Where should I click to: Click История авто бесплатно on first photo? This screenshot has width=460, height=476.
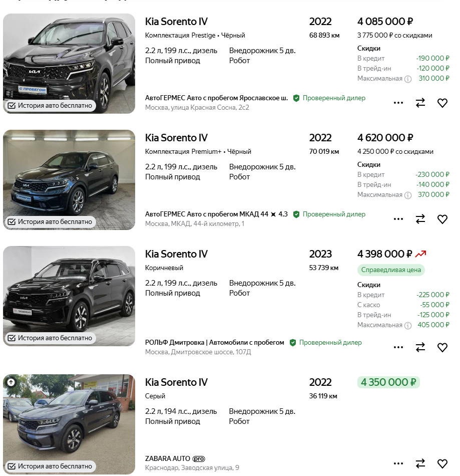tap(50, 106)
